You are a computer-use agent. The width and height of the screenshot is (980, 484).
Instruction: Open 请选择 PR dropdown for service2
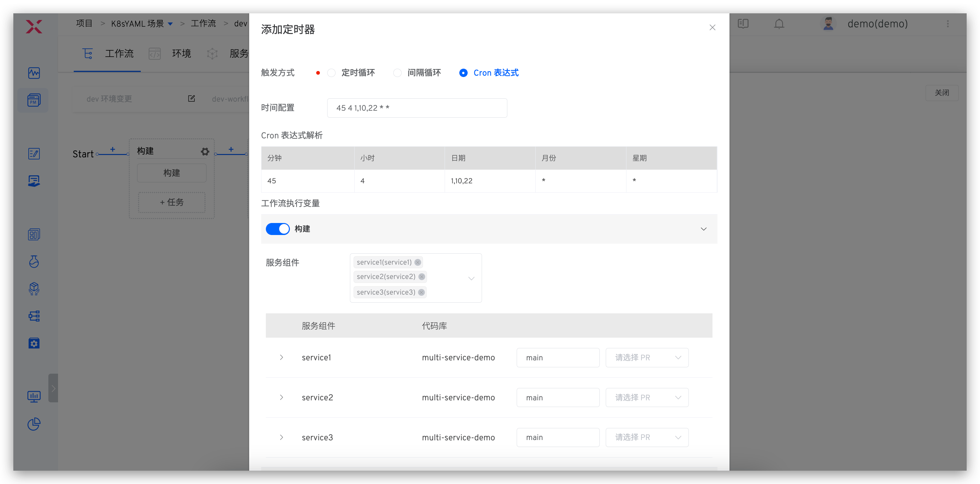647,398
